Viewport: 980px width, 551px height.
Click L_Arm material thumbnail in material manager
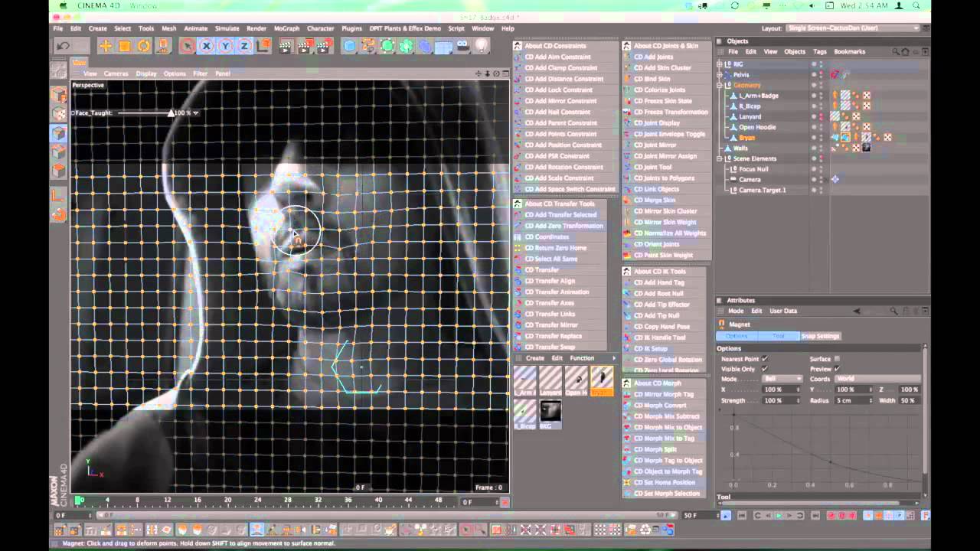pos(525,381)
